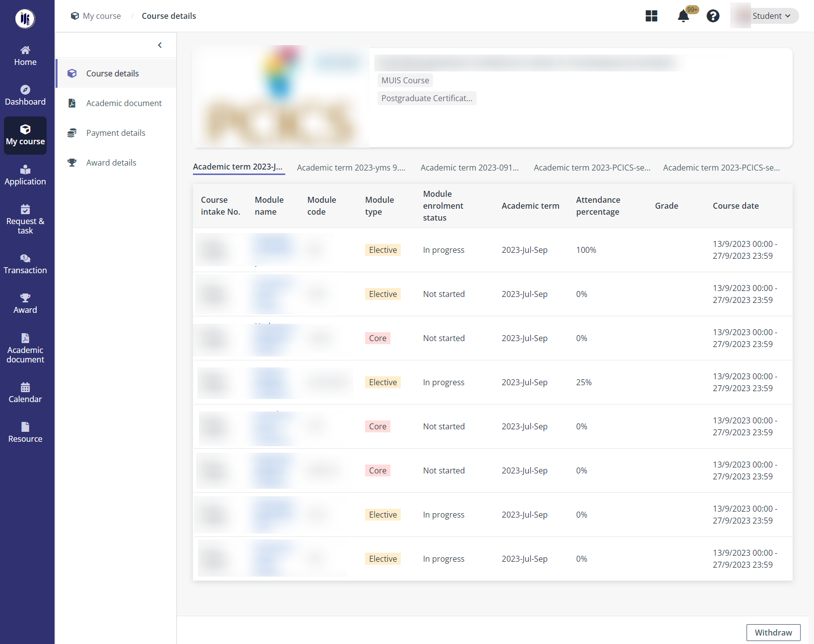This screenshot has height=644, width=814.
Task: Click Elective tag in the 25% row
Action: coord(383,382)
